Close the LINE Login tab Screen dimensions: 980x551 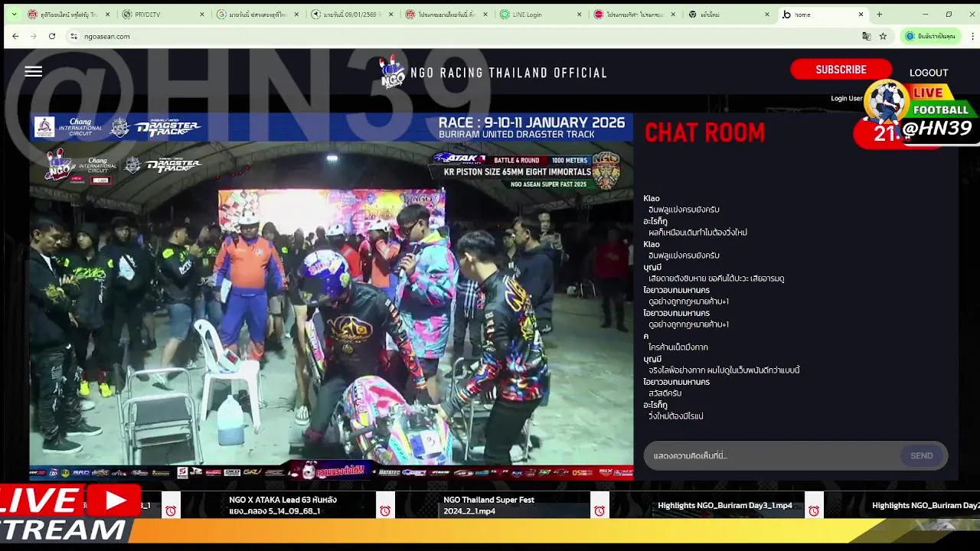coord(579,15)
